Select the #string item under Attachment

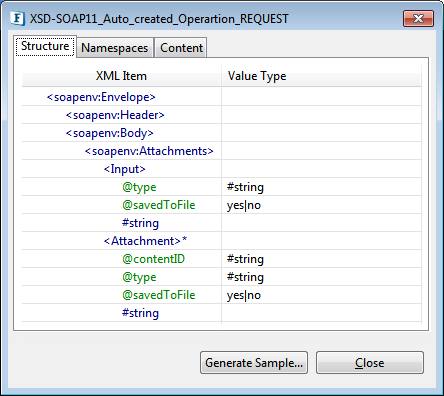pos(140,313)
